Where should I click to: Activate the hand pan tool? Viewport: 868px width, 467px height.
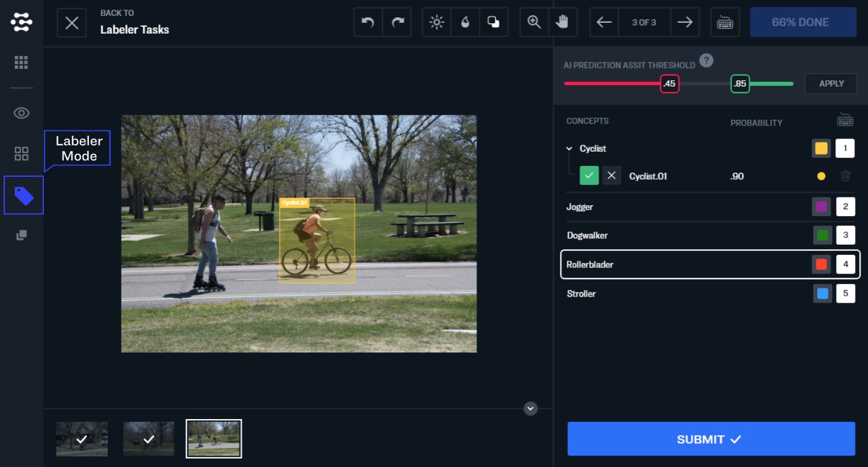point(562,22)
